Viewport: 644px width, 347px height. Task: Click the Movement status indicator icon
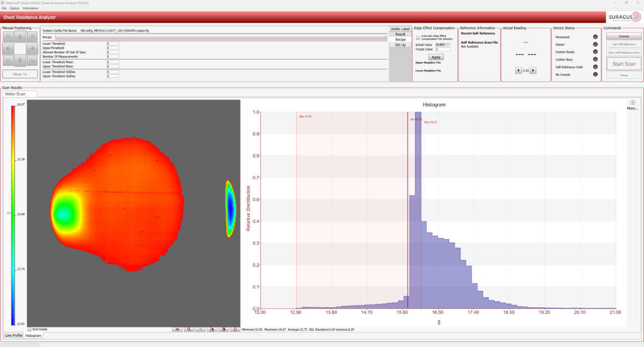(595, 37)
